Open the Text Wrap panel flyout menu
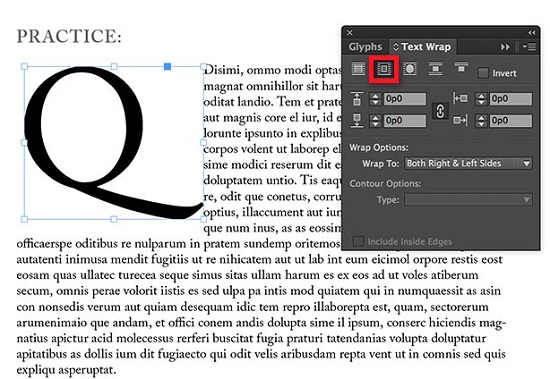This screenshot has width=550, height=379. [x=529, y=47]
